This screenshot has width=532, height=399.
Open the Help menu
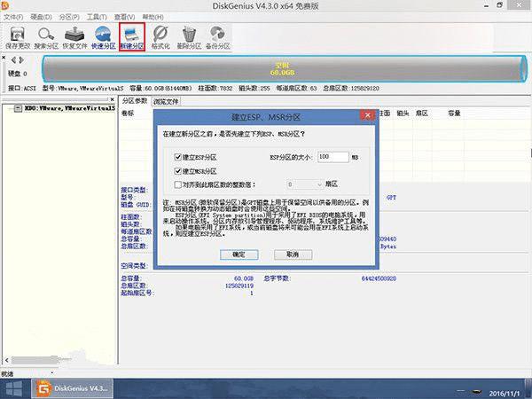[x=153, y=17]
